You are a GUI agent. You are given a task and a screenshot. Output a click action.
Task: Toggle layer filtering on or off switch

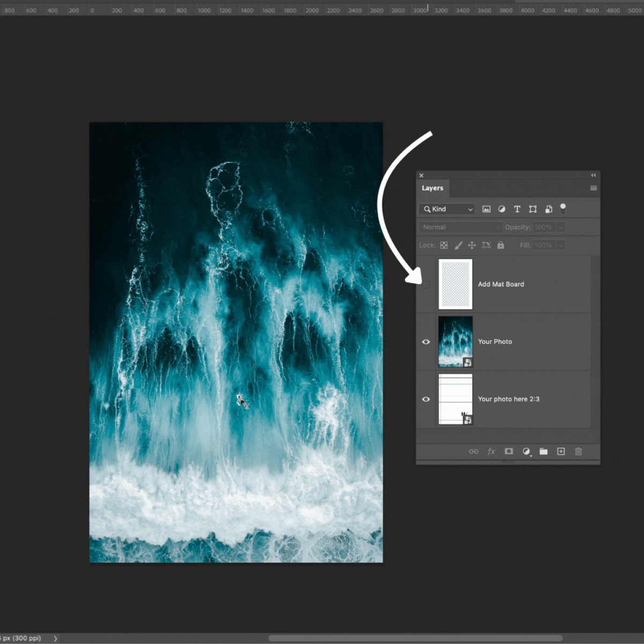[x=563, y=209]
